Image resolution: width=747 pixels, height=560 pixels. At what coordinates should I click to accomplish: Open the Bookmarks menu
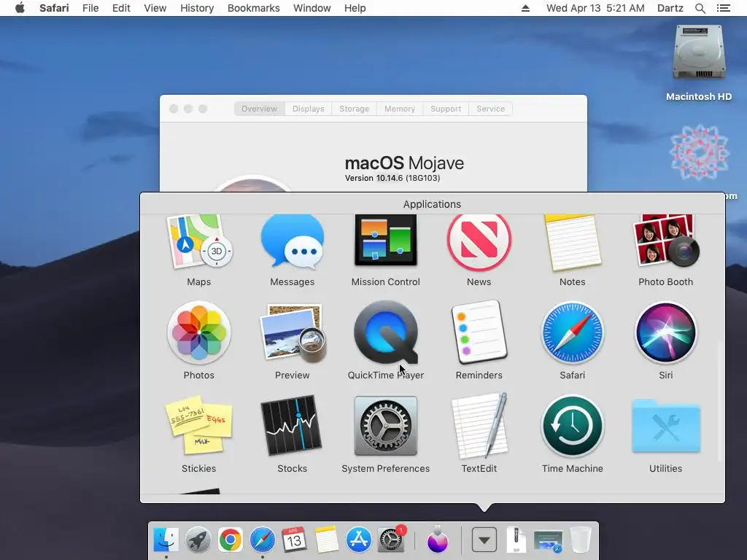pos(253,8)
